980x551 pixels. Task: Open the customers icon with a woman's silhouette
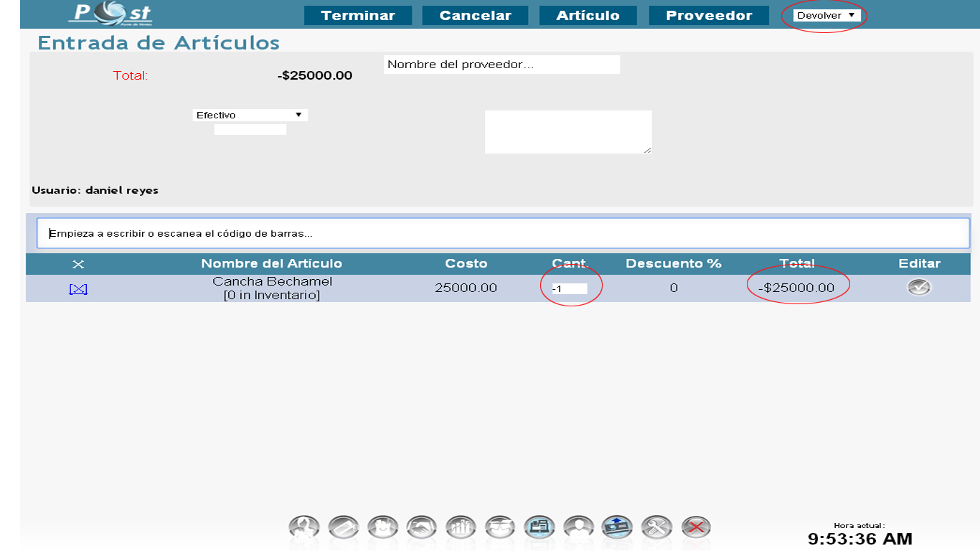pyautogui.click(x=304, y=528)
